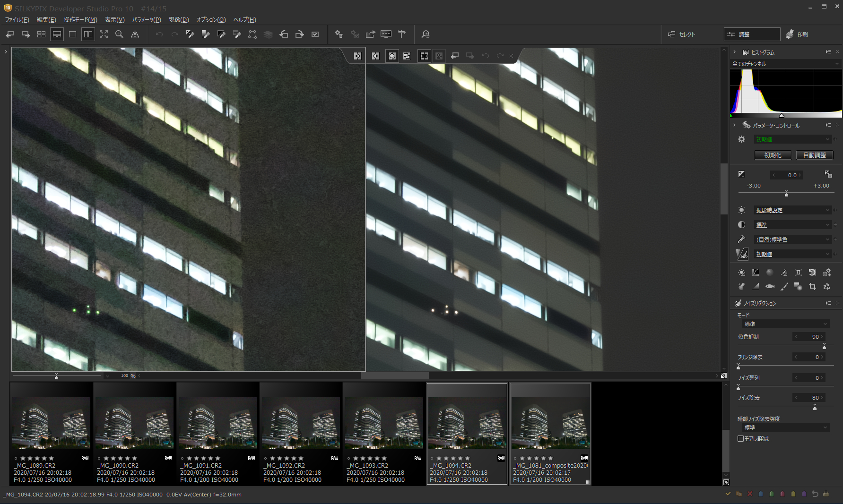
Task: Open the 操作モード(M) menu
Action: pyautogui.click(x=80, y=20)
